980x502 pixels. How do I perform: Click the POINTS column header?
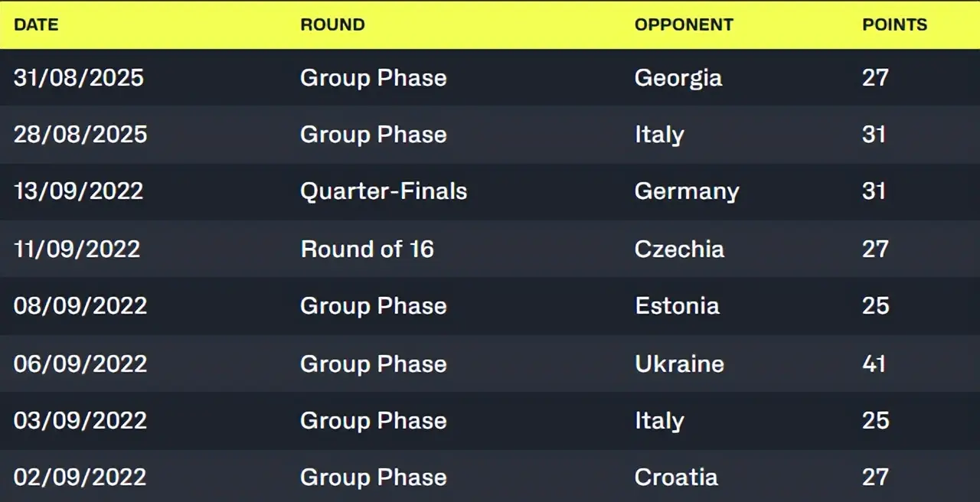[x=894, y=24]
